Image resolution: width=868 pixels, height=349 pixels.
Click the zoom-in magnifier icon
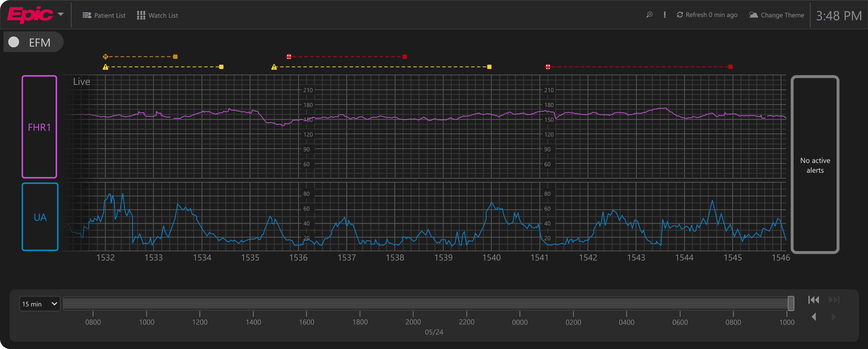click(649, 15)
